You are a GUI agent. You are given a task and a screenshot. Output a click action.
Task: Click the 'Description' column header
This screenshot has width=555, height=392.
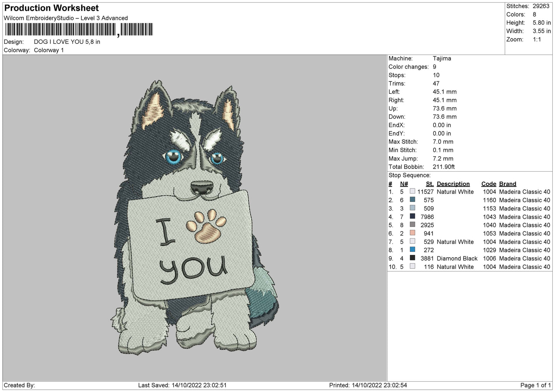click(x=453, y=184)
